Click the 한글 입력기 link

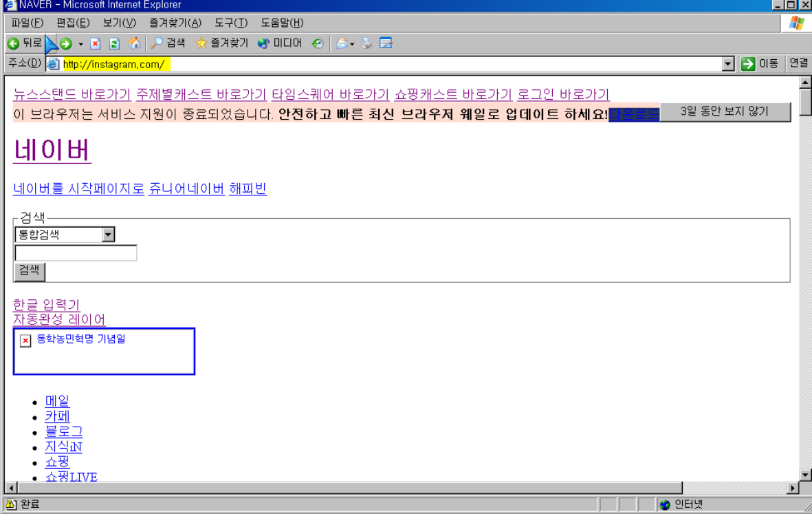(x=47, y=305)
